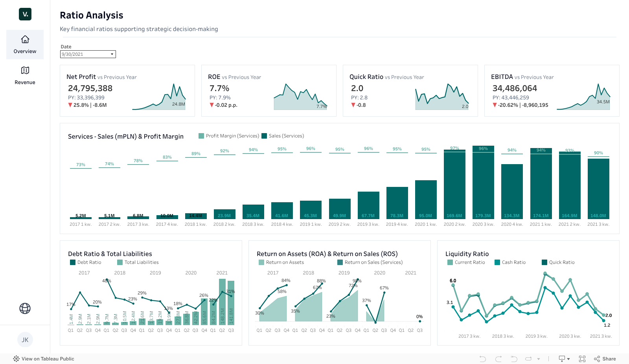Click the Debt Ratio legend swatch
629x364 pixels.
coord(73,262)
